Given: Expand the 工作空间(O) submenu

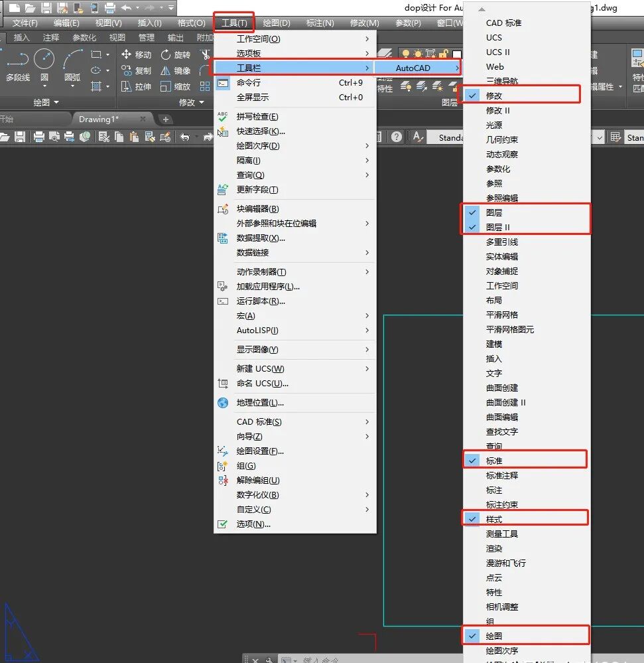Looking at the screenshot, I should (295, 39).
